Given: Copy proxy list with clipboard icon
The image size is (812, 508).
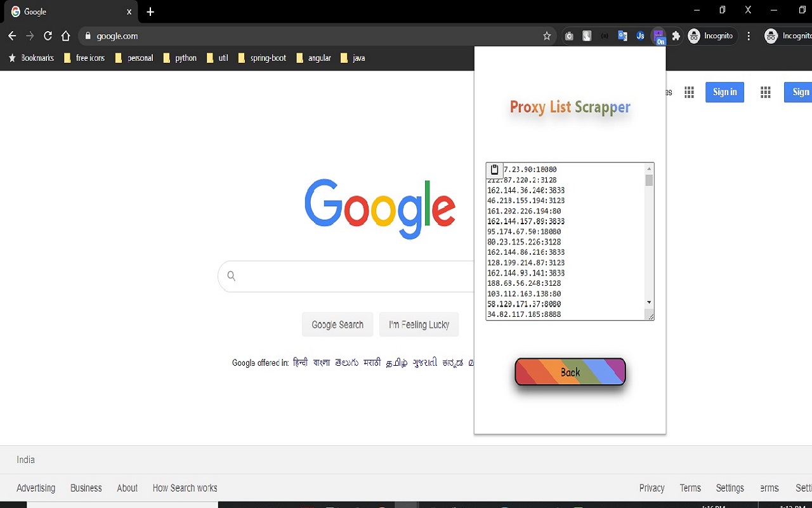Looking at the screenshot, I should (495, 170).
